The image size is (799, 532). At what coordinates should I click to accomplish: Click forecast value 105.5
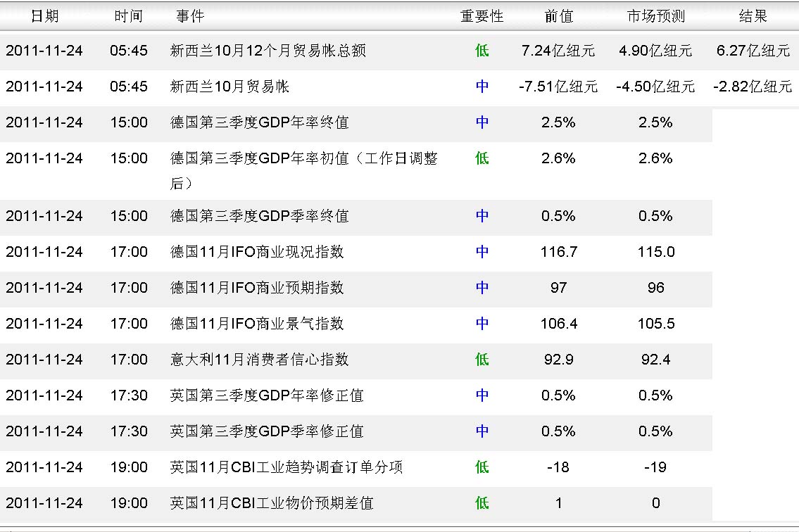656,323
